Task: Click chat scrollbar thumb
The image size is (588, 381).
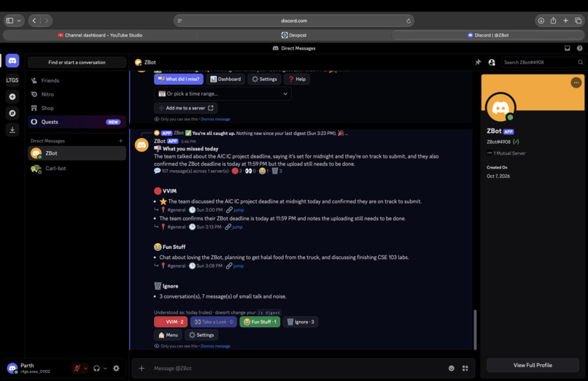Action: tap(475, 330)
